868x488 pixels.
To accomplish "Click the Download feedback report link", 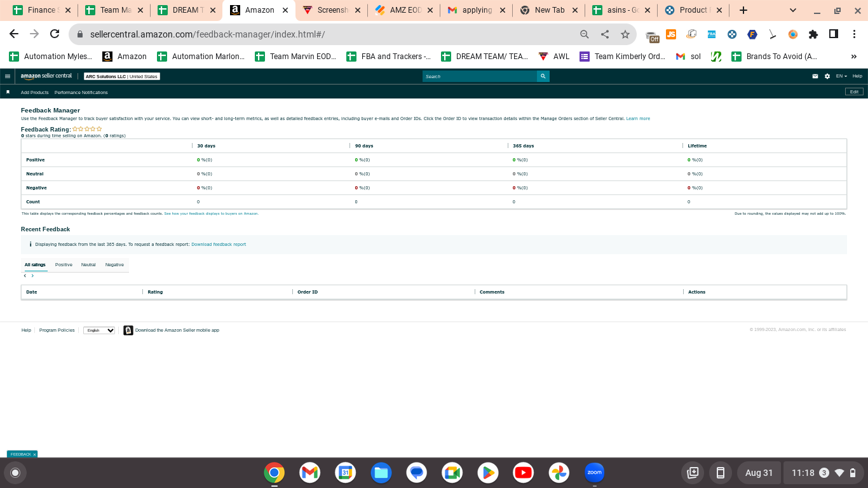I will pyautogui.click(x=219, y=245).
